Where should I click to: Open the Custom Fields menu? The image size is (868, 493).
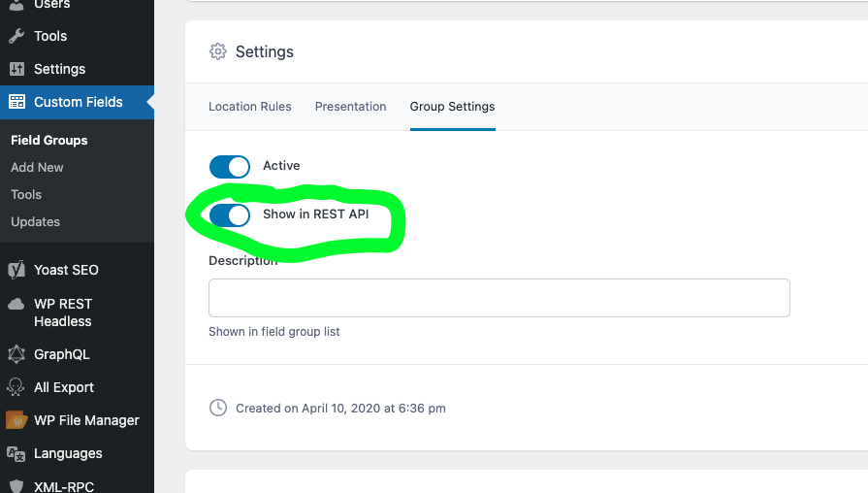point(77,102)
